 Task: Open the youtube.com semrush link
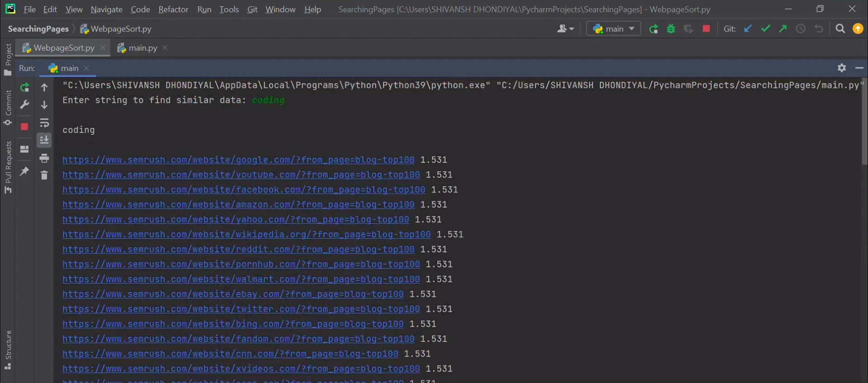click(x=241, y=175)
